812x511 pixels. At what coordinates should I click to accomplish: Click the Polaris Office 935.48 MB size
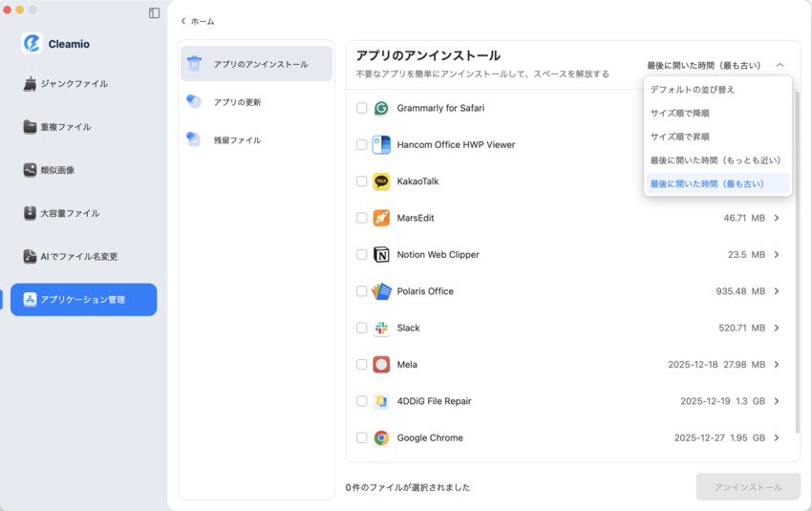coord(740,291)
